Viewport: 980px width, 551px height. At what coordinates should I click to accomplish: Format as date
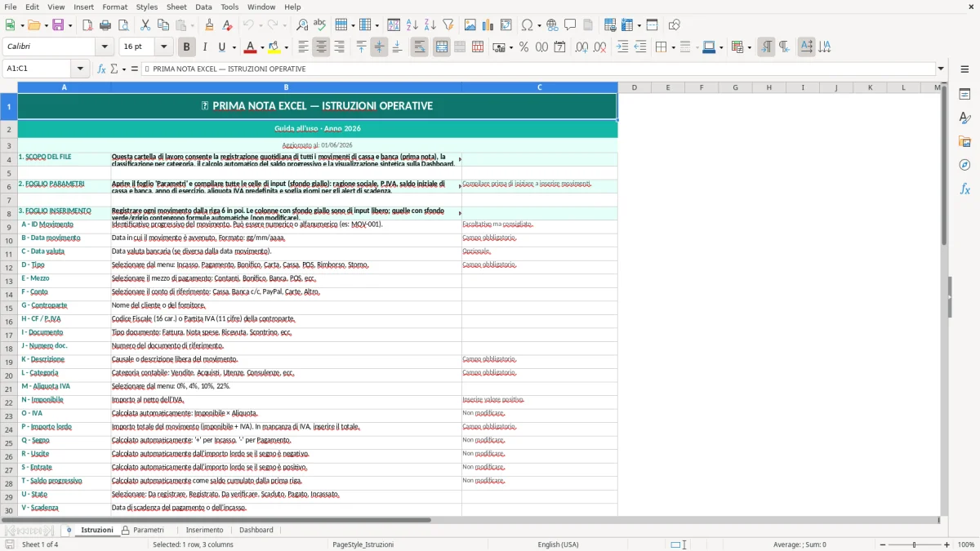560,47
